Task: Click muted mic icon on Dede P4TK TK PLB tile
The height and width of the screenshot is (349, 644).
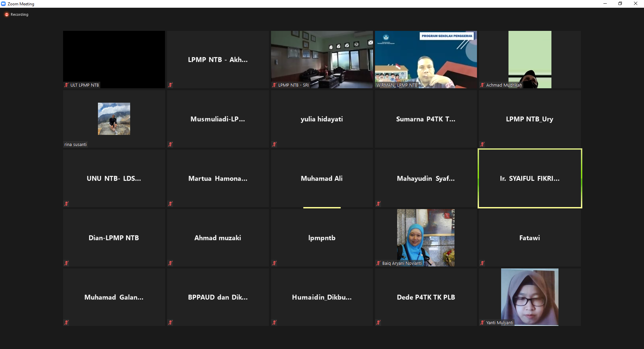Action: 378,322
